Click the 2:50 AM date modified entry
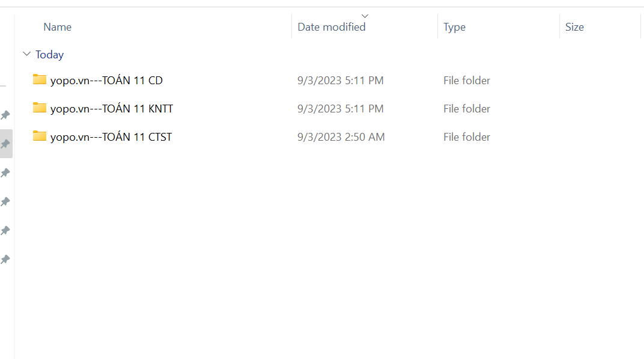Screen dimensions: 644x359 coord(341,137)
